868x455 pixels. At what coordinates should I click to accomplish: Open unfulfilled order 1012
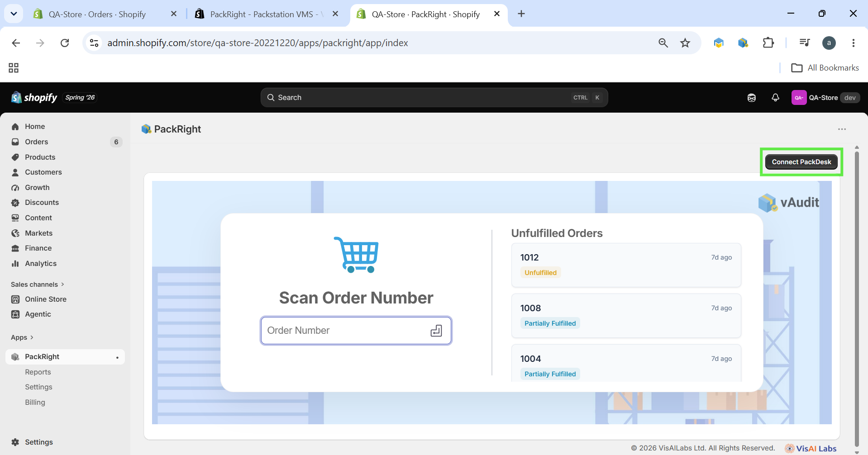[x=626, y=265]
